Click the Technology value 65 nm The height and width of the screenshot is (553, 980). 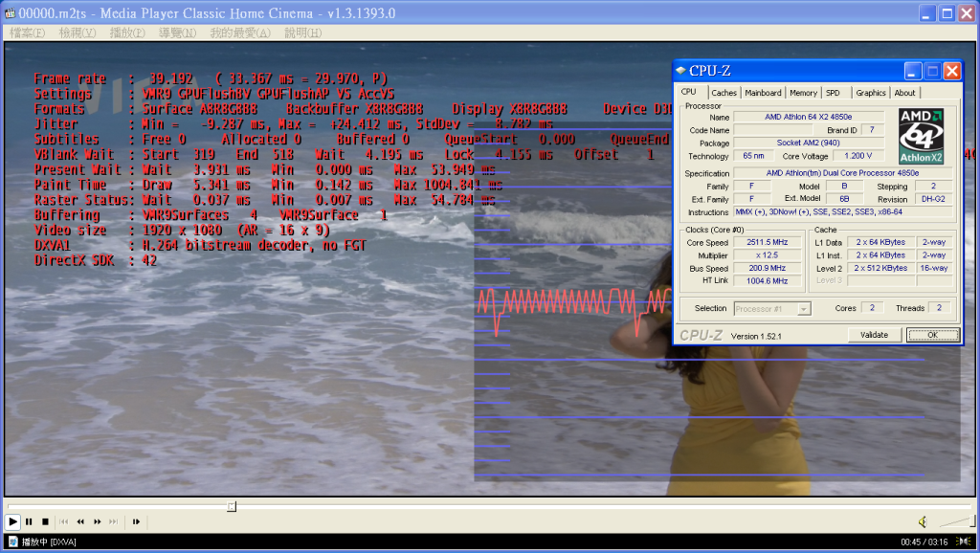[x=753, y=156]
